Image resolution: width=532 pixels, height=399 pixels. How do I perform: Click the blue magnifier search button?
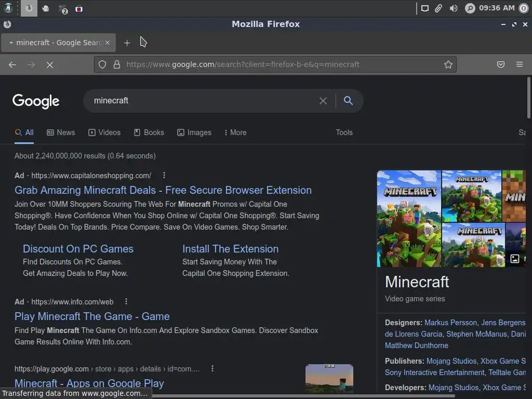pyautogui.click(x=348, y=100)
